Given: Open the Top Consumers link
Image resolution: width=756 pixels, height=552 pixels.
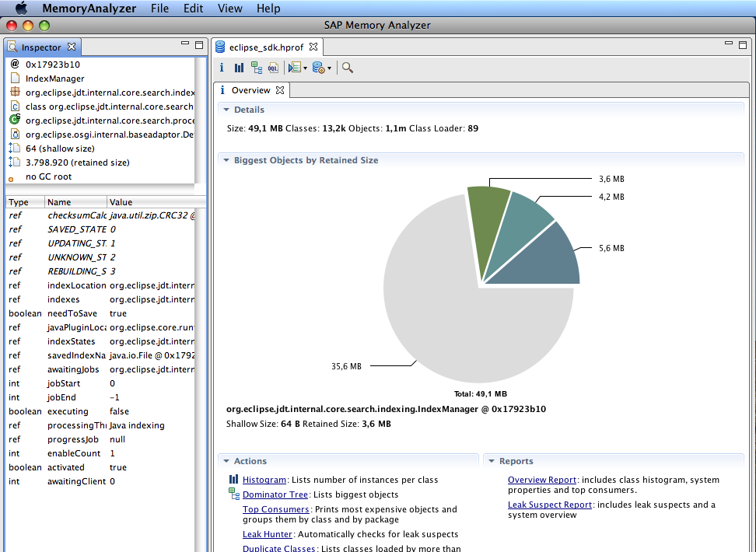Looking at the screenshot, I should 276,509.
